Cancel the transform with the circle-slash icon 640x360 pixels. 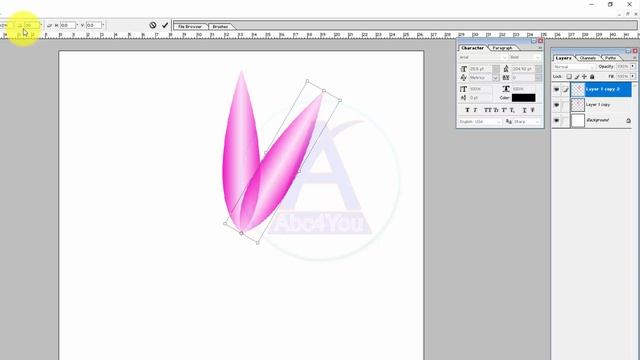pyautogui.click(x=152, y=25)
